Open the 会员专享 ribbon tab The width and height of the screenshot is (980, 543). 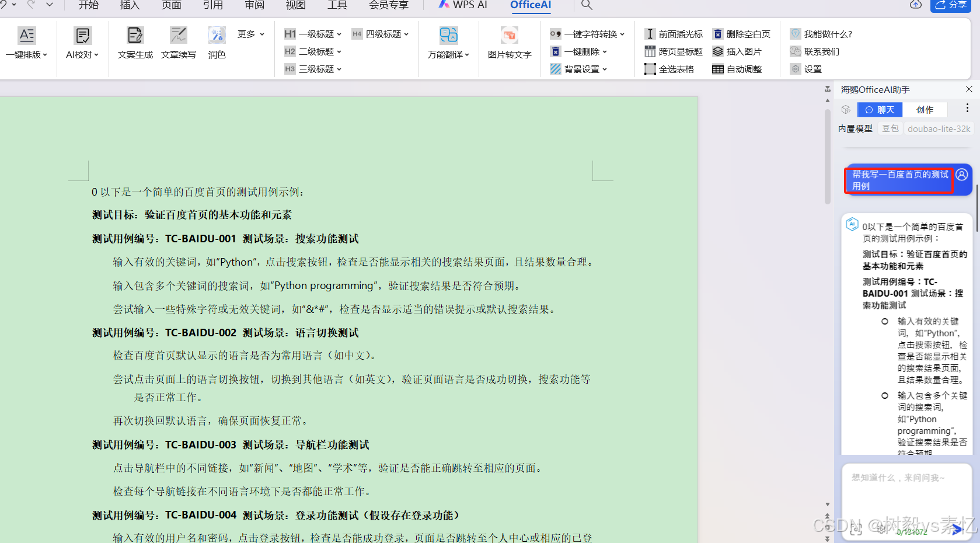point(388,5)
